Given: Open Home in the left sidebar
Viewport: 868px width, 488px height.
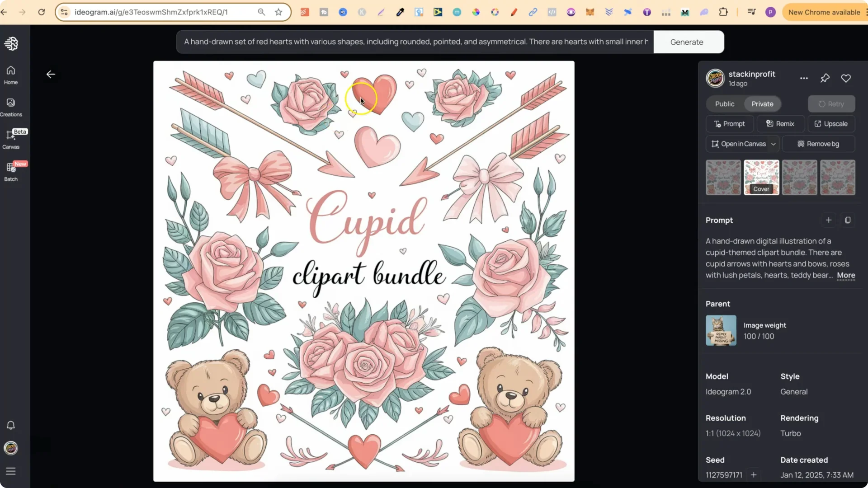Looking at the screenshot, I should coord(10,75).
